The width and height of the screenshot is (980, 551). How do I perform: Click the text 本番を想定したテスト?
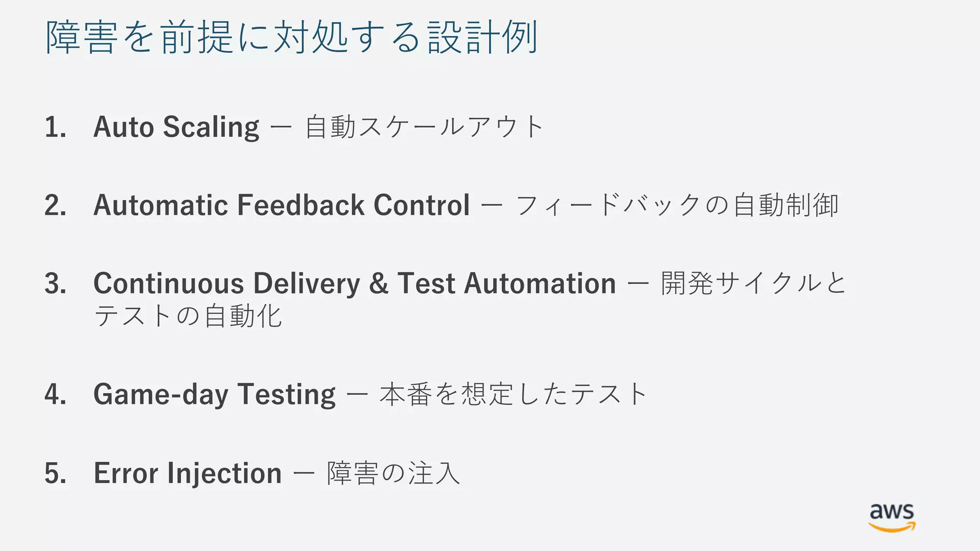click(x=513, y=395)
